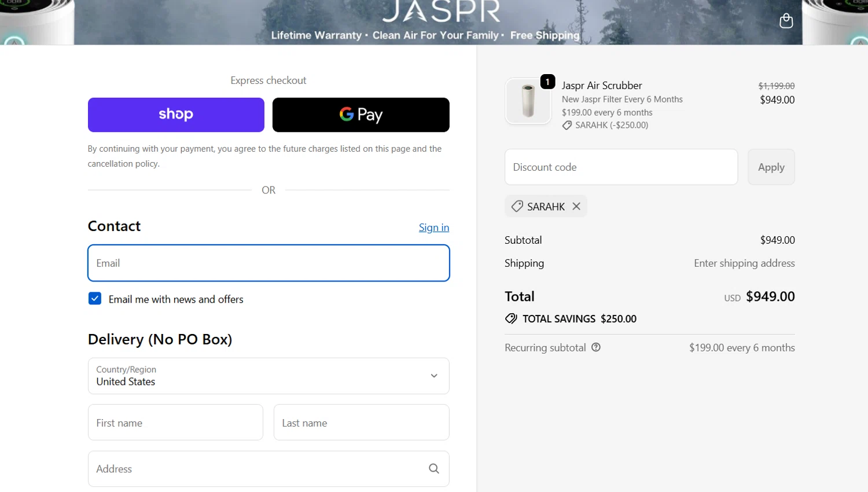The image size is (868, 492).
Task: Uncheck Email me with news and offers
Action: (x=95, y=299)
